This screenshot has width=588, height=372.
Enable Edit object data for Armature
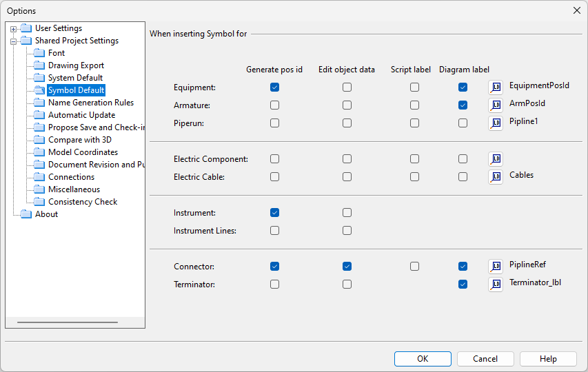[x=347, y=105]
